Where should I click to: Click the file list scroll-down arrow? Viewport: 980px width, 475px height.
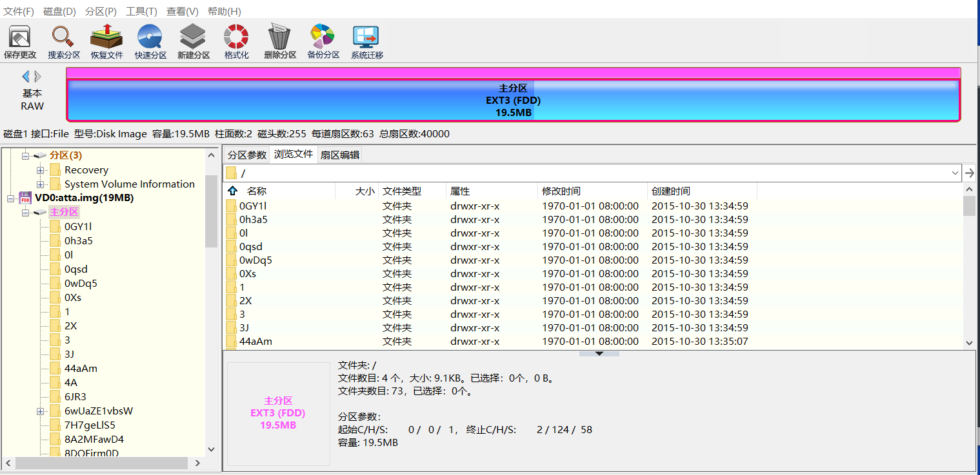tap(969, 344)
